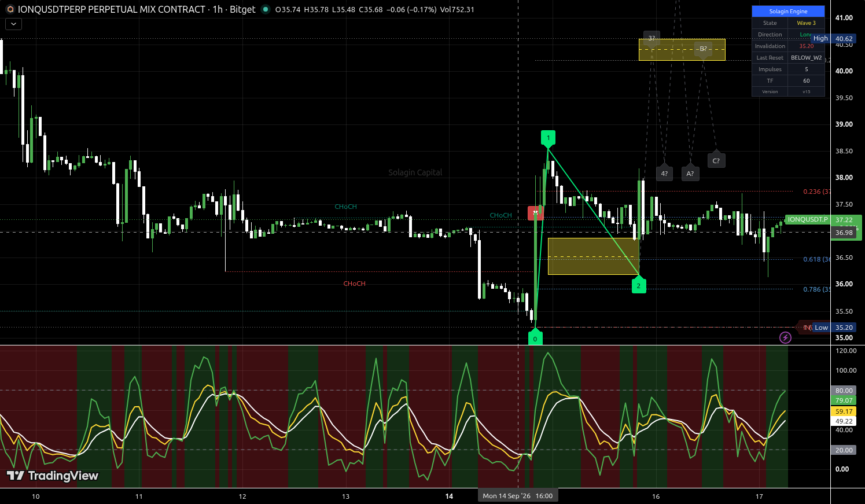Click the purple lightning flash icon

pyautogui.click(x=785, y=337)
